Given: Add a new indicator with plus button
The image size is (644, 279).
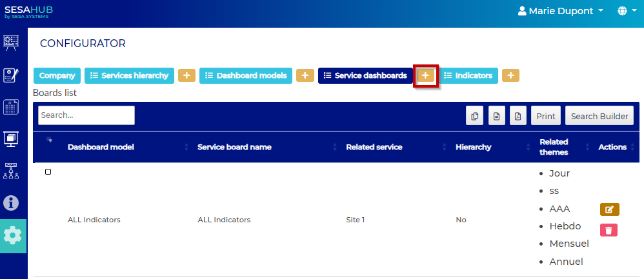Looking at the screenshot, I should click(510, 75).
